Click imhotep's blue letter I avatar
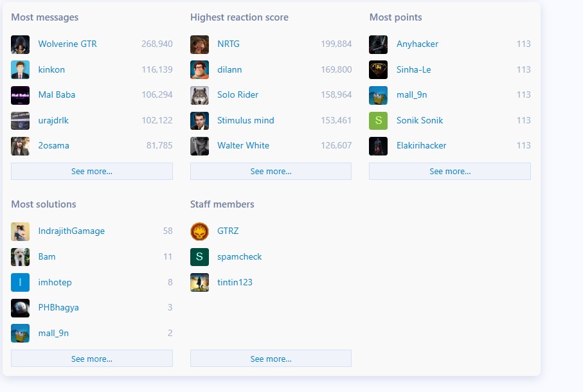 pos(20,282)
